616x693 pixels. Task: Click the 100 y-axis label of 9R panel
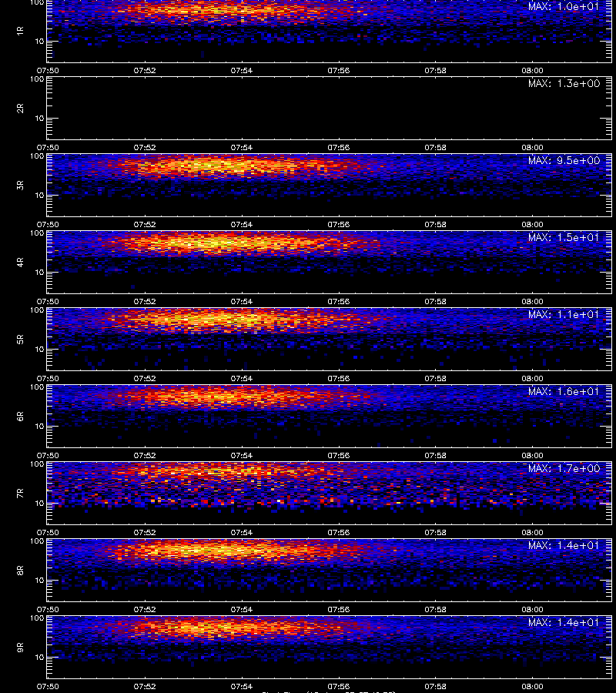[37, 618]
